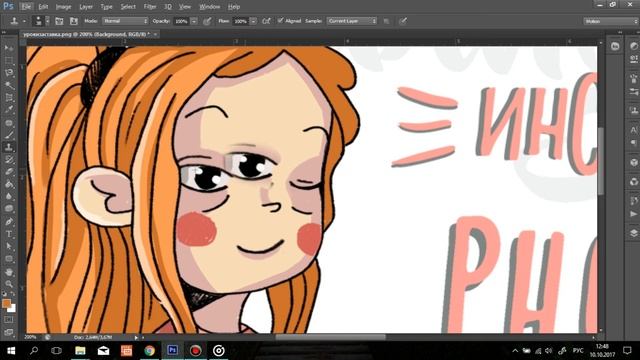
Task: Toggle pressure for opacity button
Action: [x=207, y=21]
